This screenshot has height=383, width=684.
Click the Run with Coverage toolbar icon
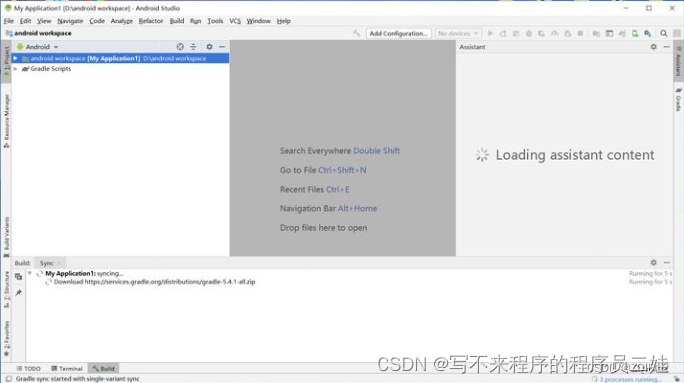pos(541,34)
